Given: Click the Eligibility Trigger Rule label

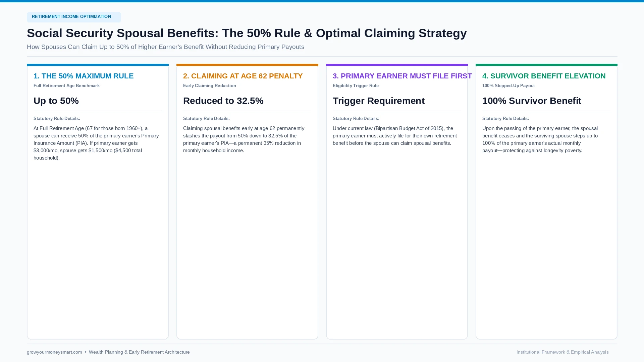Looking at the screenshot, I should (x=356, y=86).
